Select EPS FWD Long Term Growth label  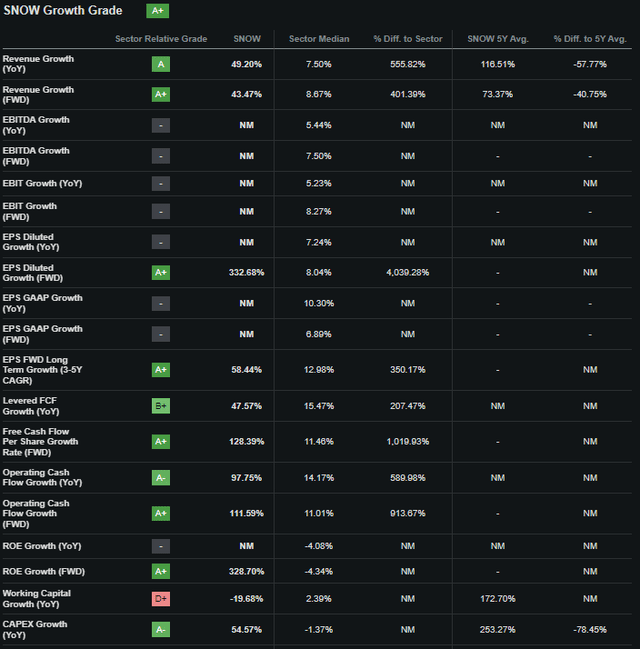[42, 370]
